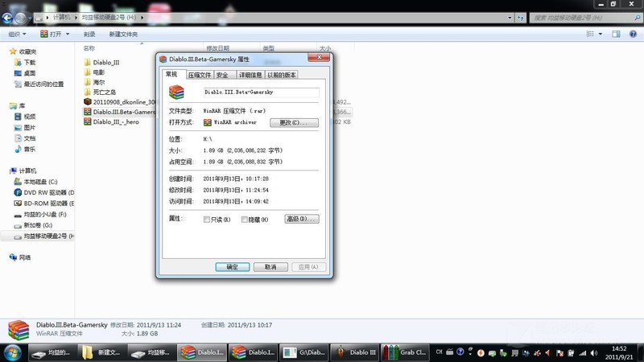Open Explorer help icon
The image size is (644, 362).
click(x=633, y=34)
